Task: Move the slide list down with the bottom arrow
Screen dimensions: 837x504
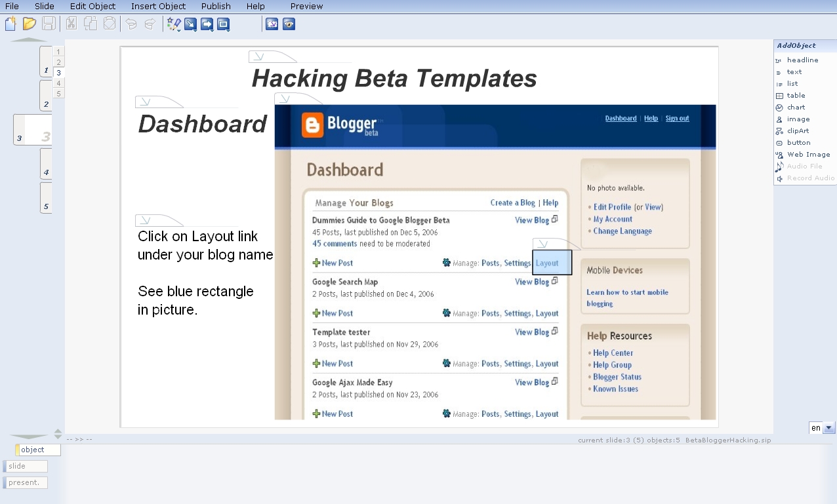Action: [29, 436]
